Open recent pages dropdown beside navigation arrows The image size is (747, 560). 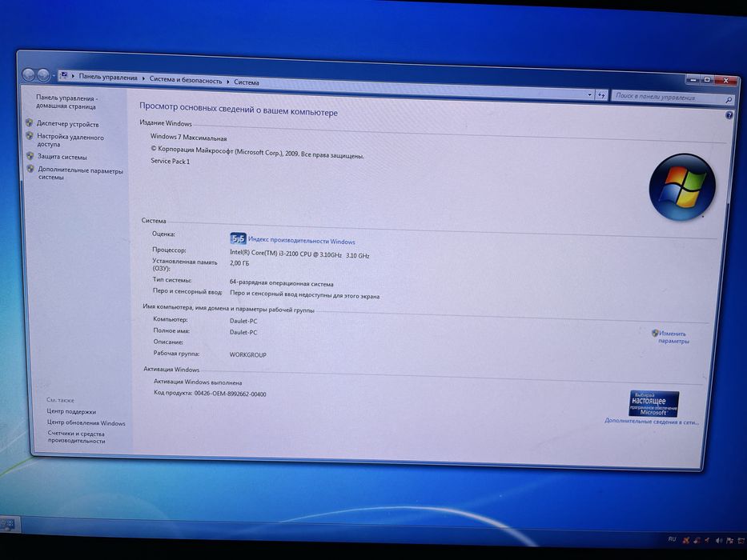(x=54, y=76)
